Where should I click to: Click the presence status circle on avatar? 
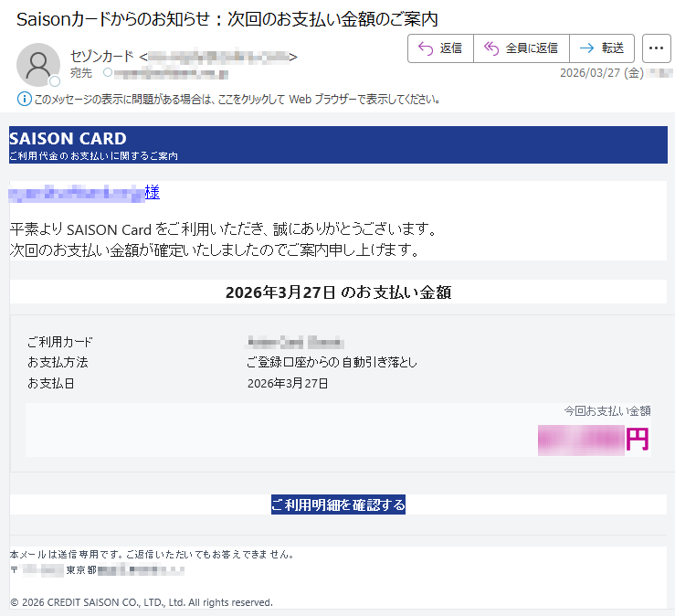[55, 81]
